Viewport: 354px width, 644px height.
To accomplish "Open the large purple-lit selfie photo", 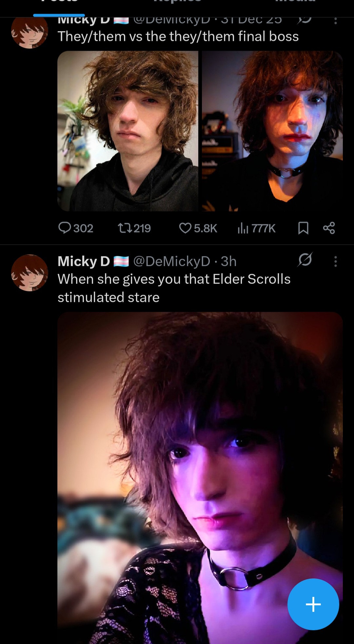I will click(200, 478).
